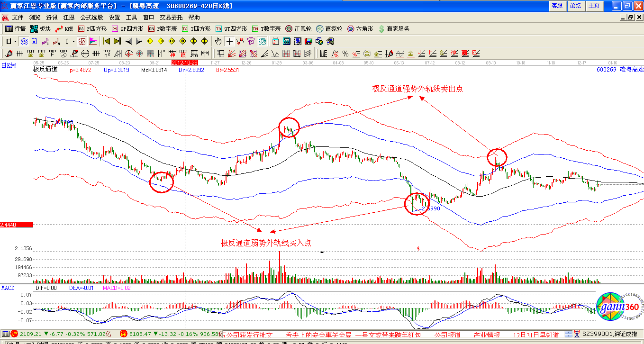
Task: Select the hand pan tool
Action: pyautogui.click(x=218, y=41)
